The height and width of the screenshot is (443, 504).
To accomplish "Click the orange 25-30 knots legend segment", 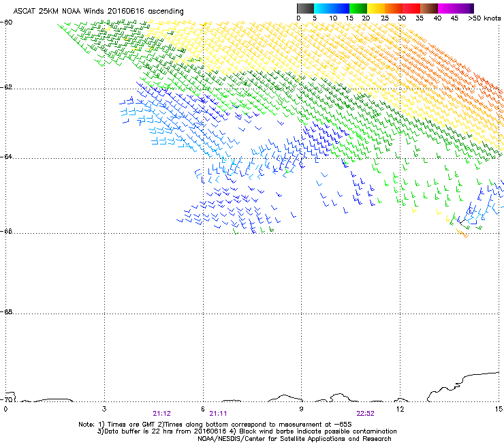I will click(394, 8).
